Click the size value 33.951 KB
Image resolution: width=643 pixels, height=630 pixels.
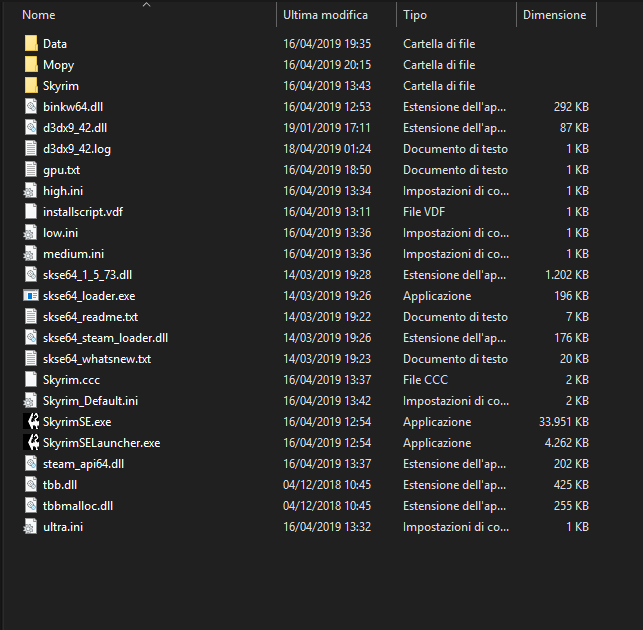pos(564,422)
